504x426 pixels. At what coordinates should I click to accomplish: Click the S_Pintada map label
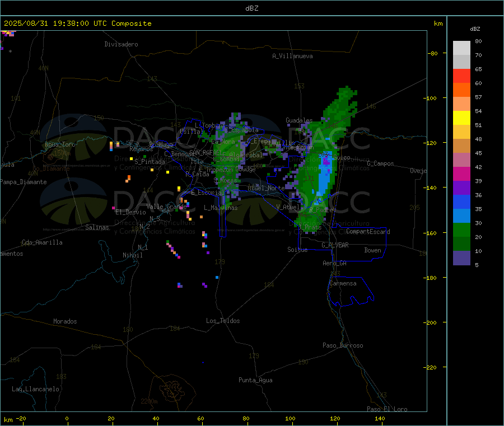click(x=150, y=162)
